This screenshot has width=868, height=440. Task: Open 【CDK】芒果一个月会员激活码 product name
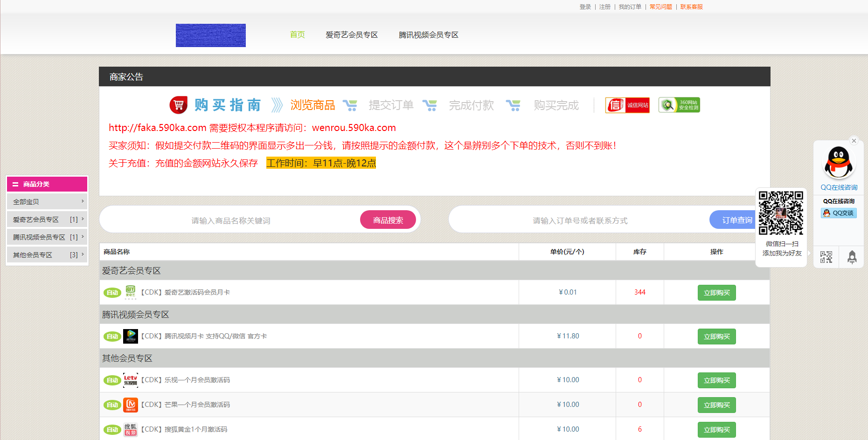click(185, 405)
